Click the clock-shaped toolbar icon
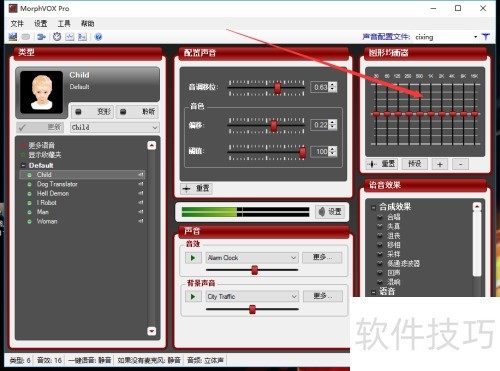 pos(57,37)
